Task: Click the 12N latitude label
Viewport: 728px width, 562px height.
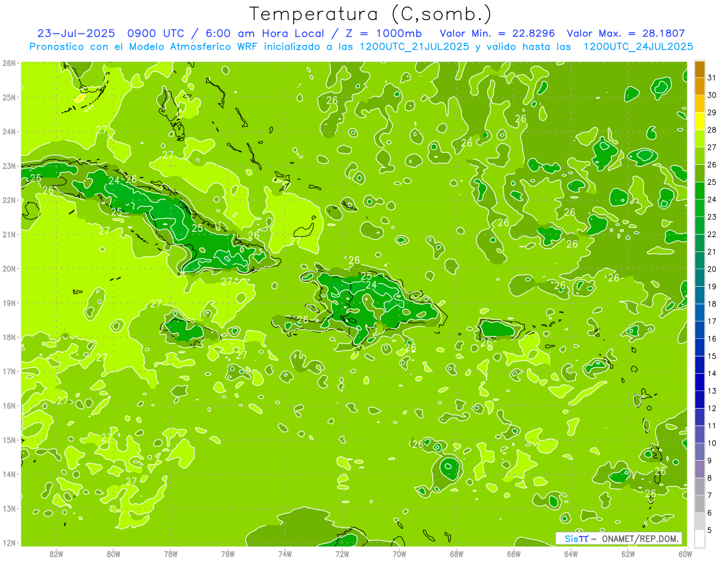Action: click(8, 543)
